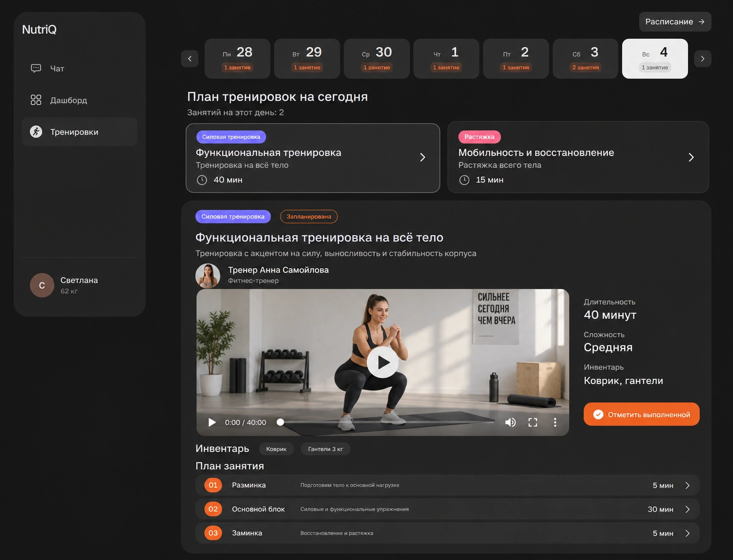This screenshot has width=733, height=560.
Task: Open video more-options three dots menu
Action: (x=555, y=423)
